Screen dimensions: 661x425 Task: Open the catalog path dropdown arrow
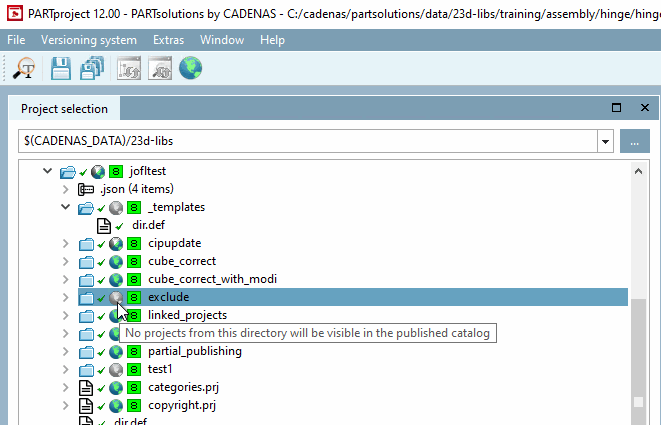605,141
